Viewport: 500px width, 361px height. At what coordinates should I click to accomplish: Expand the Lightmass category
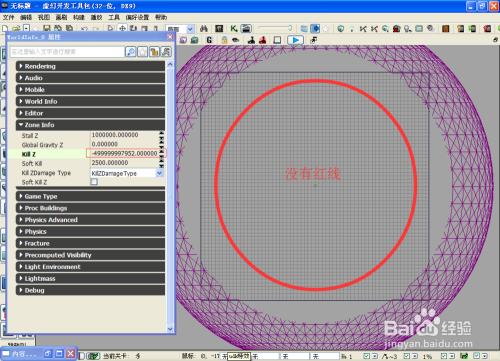tap(90, 278)
